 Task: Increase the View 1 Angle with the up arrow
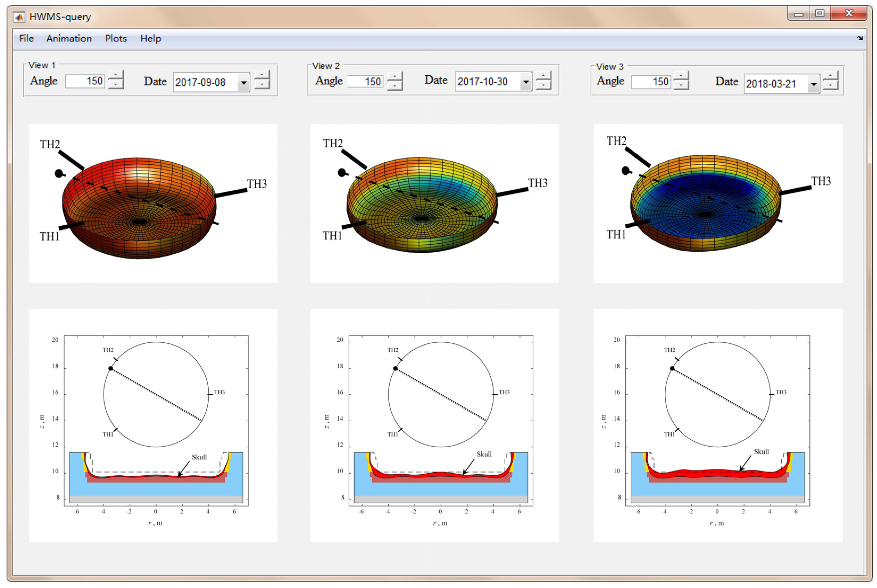click(x=116, y=75)
